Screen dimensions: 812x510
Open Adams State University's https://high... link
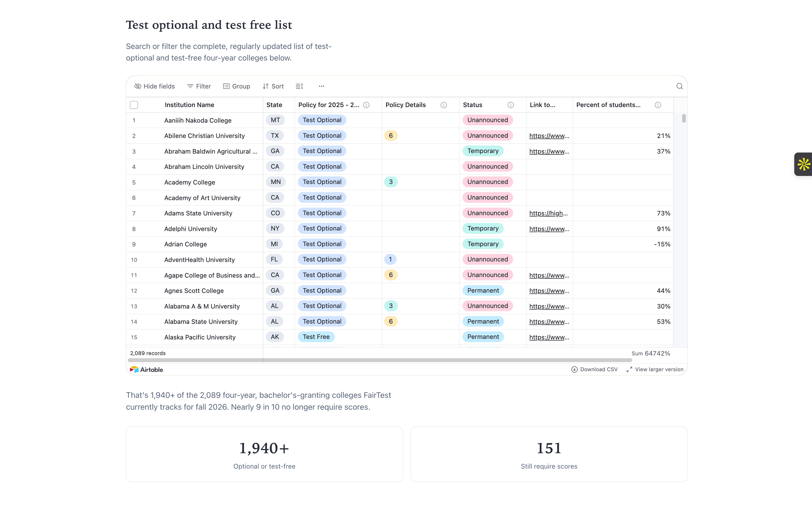pyautogui.click(x=548, y=213)
